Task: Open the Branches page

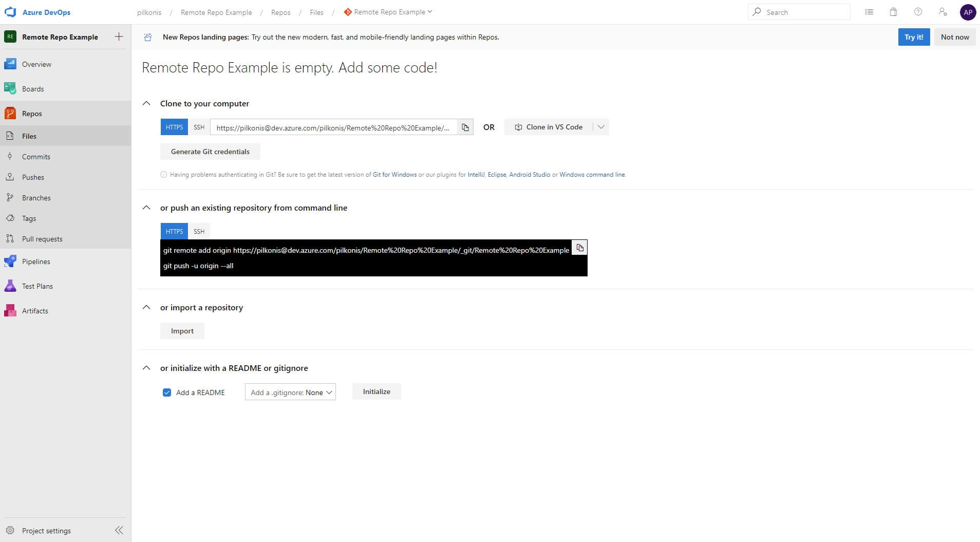Action: [x=65, y=198]
